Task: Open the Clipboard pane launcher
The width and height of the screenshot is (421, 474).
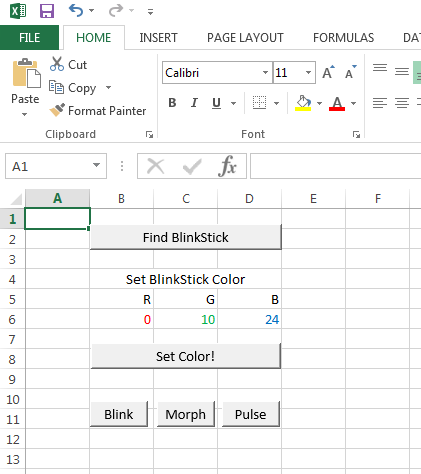Action: pyautogui.click(x=149, y=134)
